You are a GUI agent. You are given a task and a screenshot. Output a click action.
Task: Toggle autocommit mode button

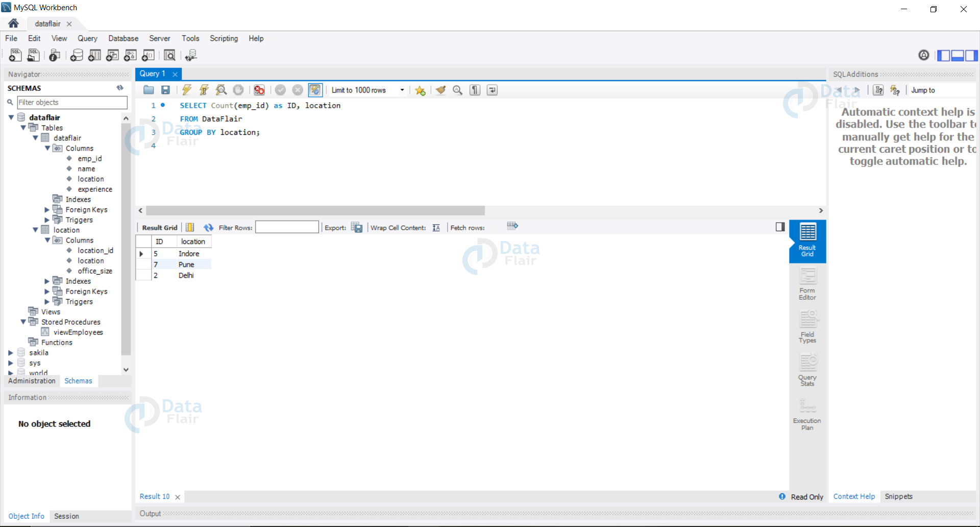coord(315,90)
